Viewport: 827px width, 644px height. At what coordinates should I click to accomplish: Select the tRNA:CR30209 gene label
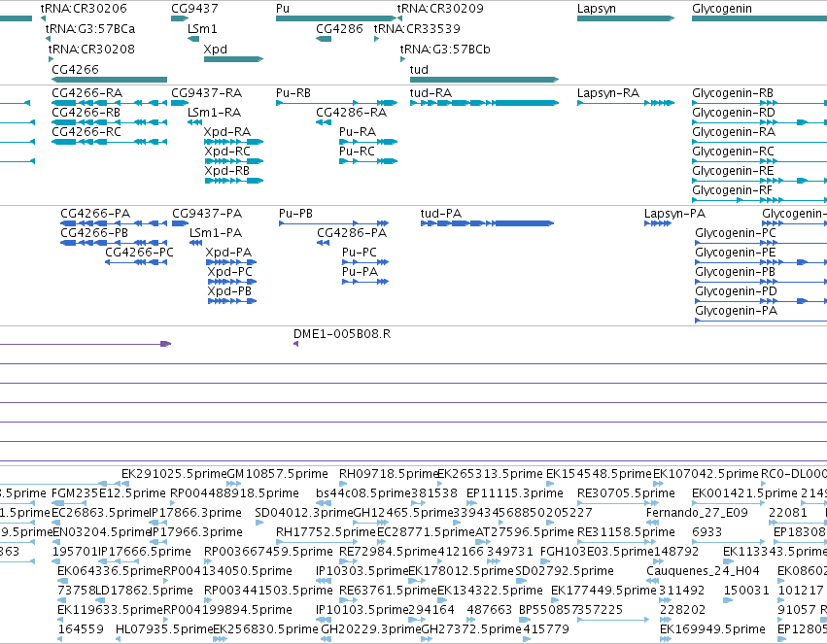coord(440,9)
